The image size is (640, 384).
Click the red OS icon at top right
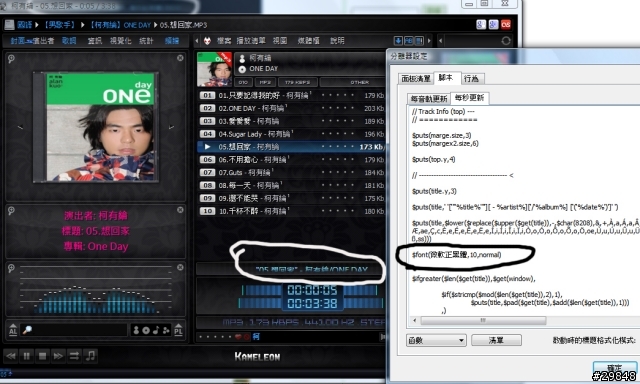pos(506,24)
